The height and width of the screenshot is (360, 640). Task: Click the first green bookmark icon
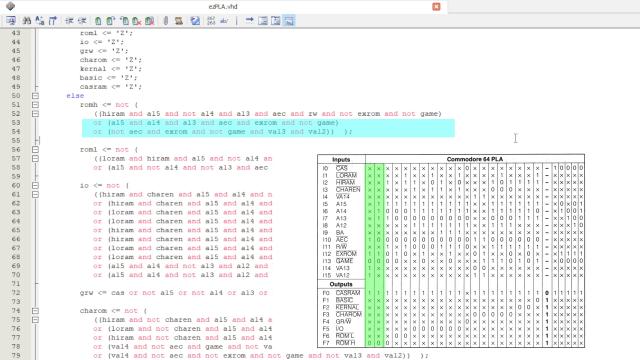click(x=98, y=21)
